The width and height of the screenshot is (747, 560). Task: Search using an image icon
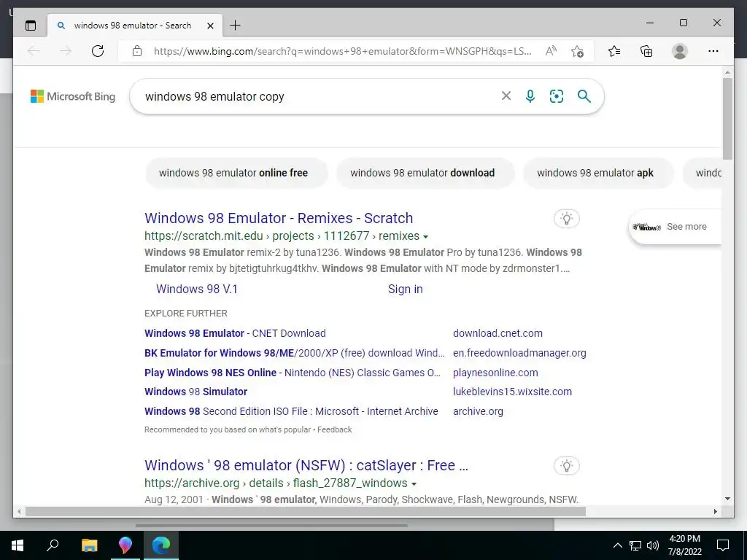click(557, 96)
